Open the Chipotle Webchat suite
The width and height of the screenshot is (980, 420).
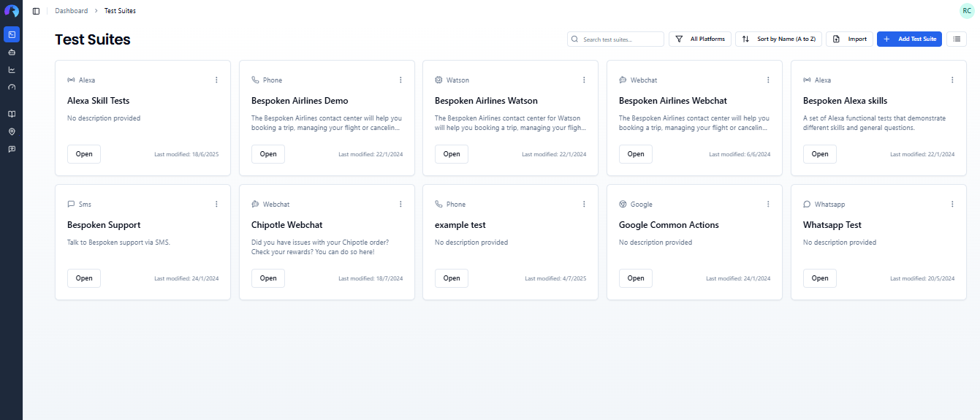click(268, 278)
